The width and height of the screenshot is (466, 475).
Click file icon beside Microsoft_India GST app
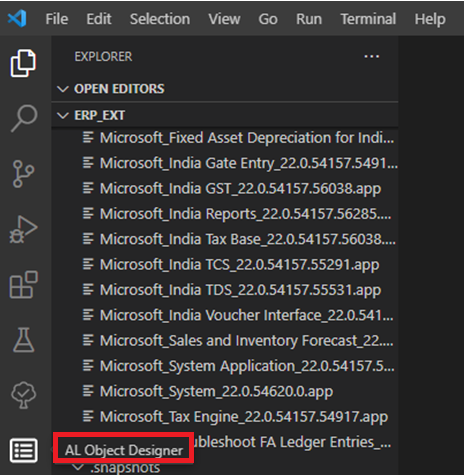coord(88,188)
